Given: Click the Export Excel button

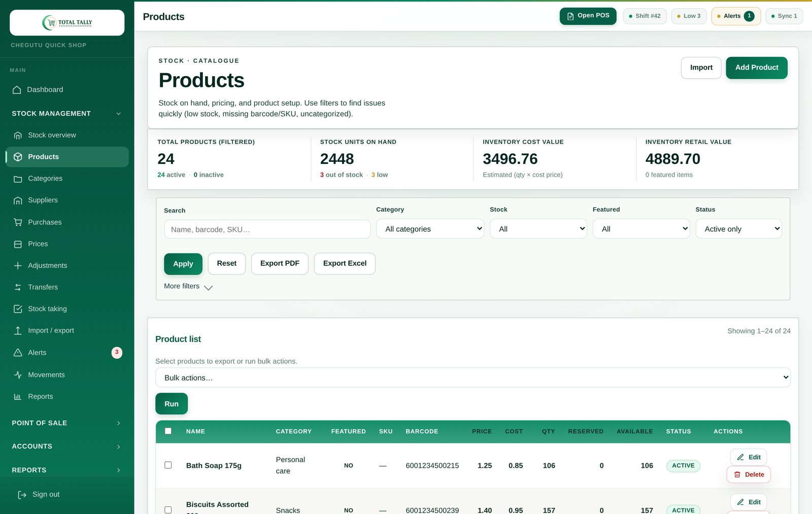Looking at the screenshot, I should [x=345, y=264].
